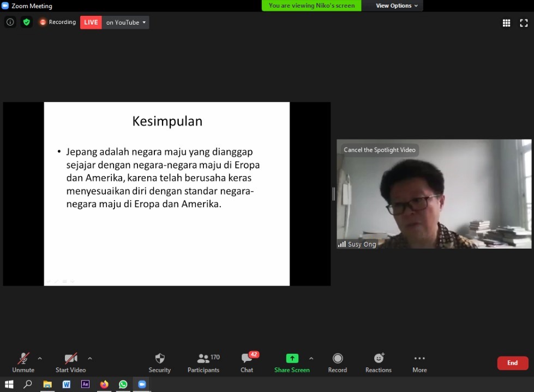Click the green Share Screen button
Viewport: 534px width, 392px height.
point(292,363)
